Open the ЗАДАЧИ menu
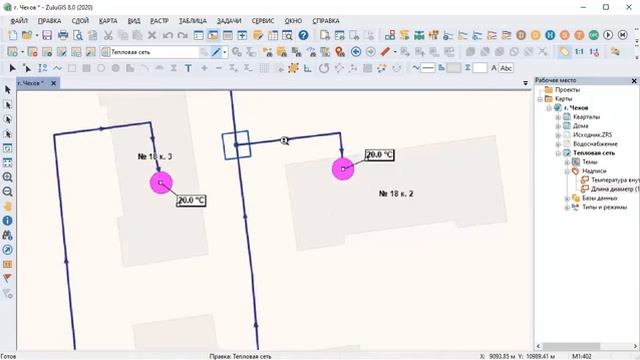The width and height of the screenshot is (640, 360). 229,21
